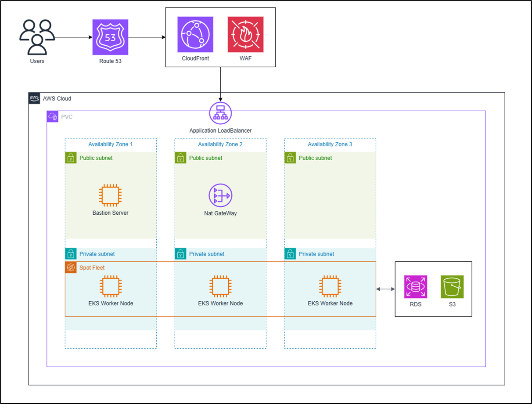Click the Public subnet label in Zone 1

(x=96, y=158)
